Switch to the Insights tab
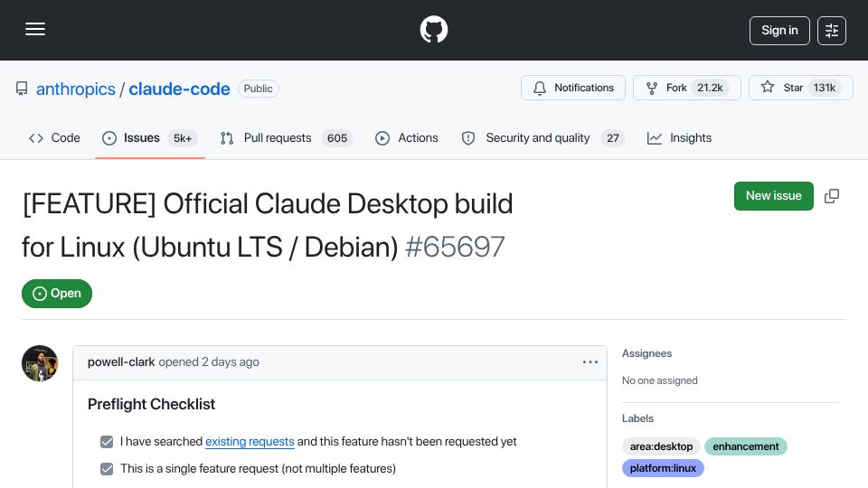The image size is (868, 488). [679, 137]
